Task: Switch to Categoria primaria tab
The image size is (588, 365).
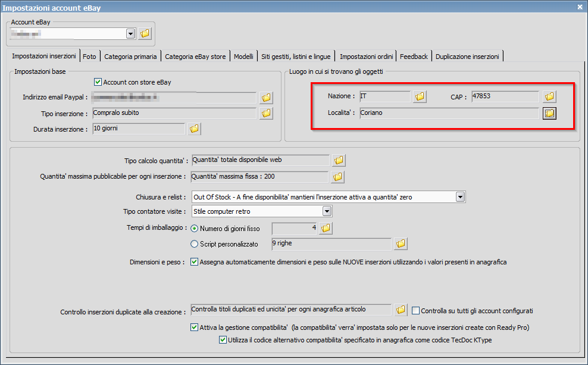Action: point(130,57)
